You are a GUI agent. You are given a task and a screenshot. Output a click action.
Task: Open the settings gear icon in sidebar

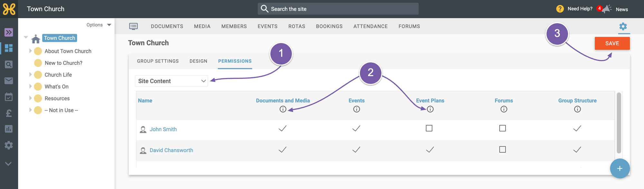pyautogui.click(x=9, y=145)
